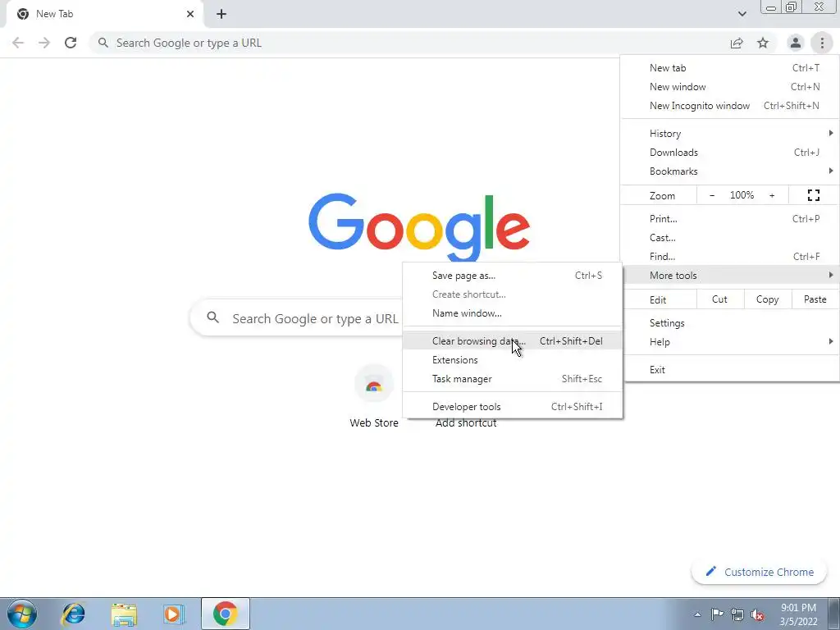Open Task manager from More tools
Screen dimensions: 840x630
pyautogui.click(x=513, y=379)
